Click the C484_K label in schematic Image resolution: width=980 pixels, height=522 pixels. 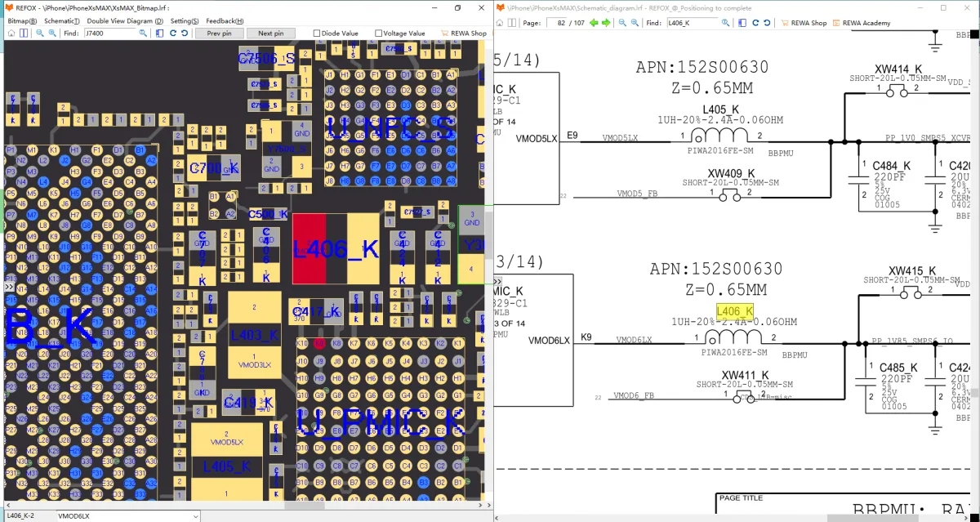891,166
